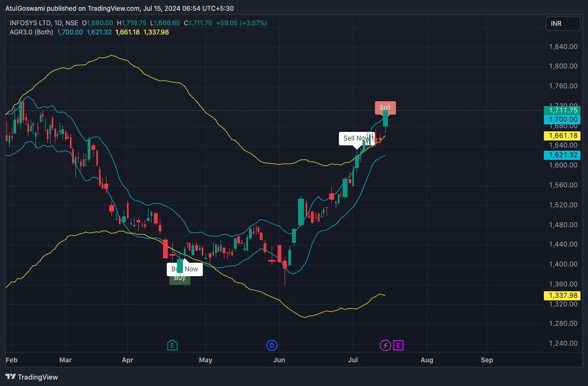Click the 1,800.00 price scale value
The width and height of the screenshot is (588, 386).
pos(563,66)
